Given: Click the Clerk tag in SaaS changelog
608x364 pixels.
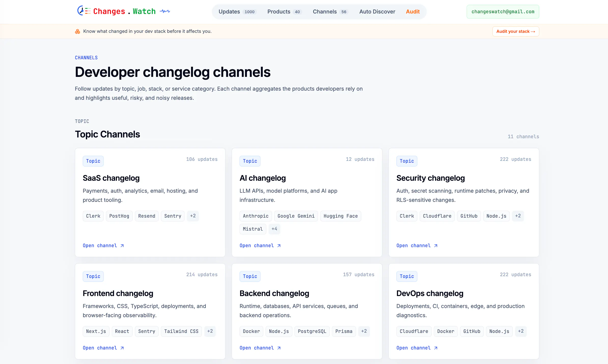Looking at the screenshot, I should click(x=93, y=216).
